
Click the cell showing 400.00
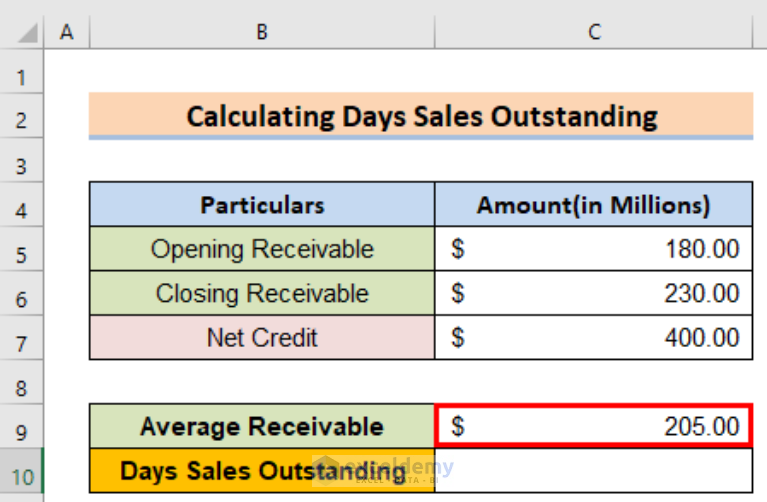(x=593, y=338)
